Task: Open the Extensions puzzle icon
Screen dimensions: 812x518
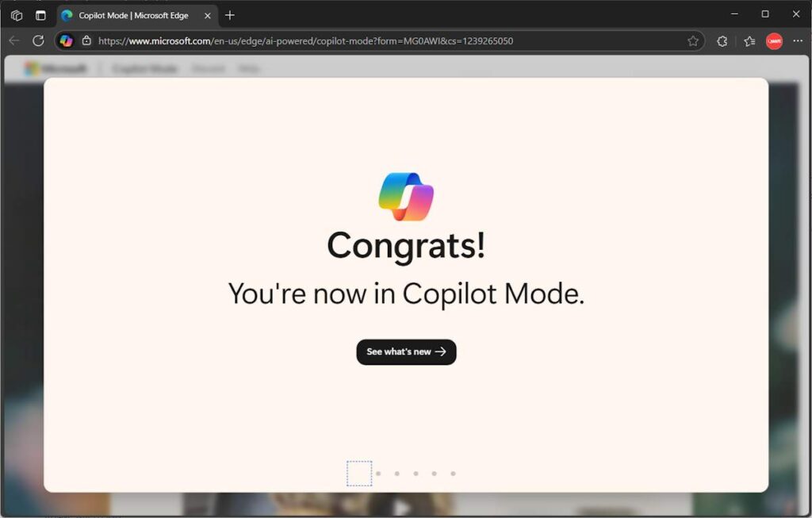Action: (722, 40)
